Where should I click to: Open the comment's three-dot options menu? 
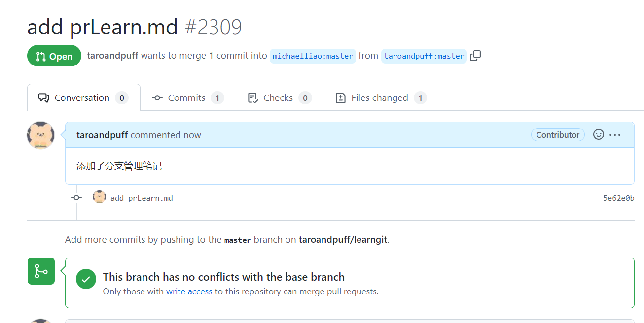point(615,135)
